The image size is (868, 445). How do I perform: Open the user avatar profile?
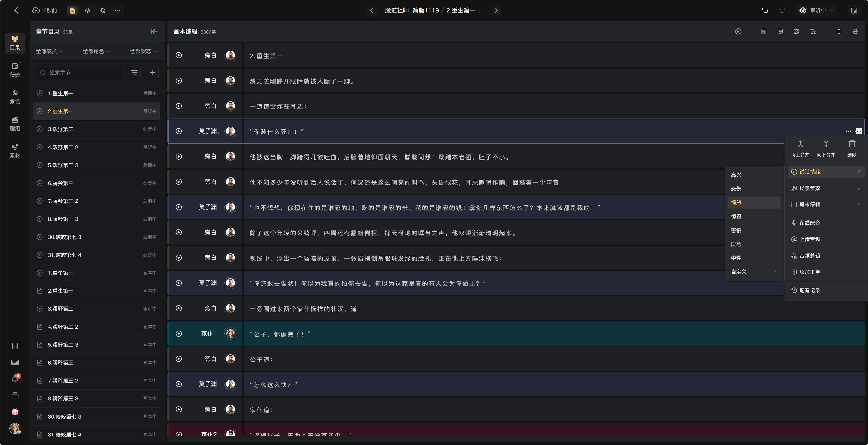pos(15,429)
